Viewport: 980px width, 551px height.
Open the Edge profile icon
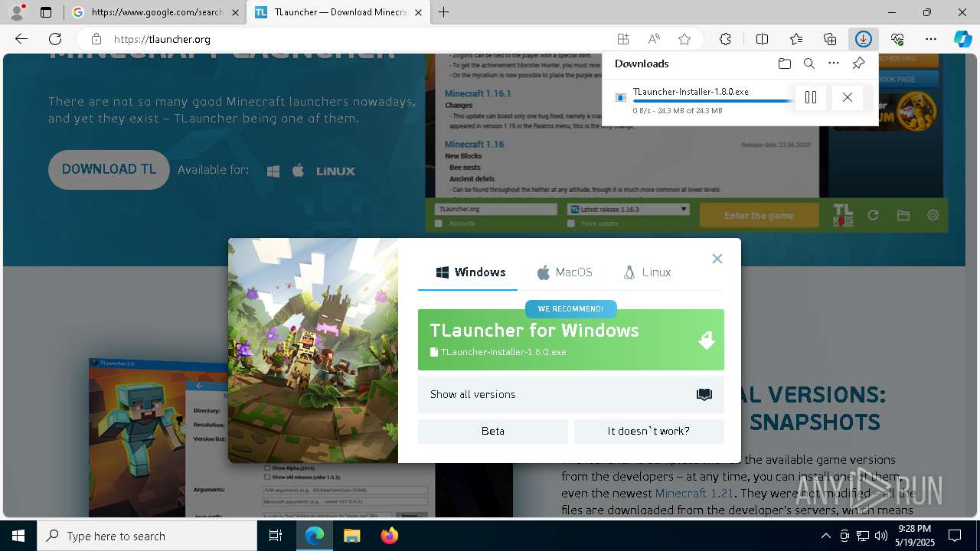coord(17,12)
